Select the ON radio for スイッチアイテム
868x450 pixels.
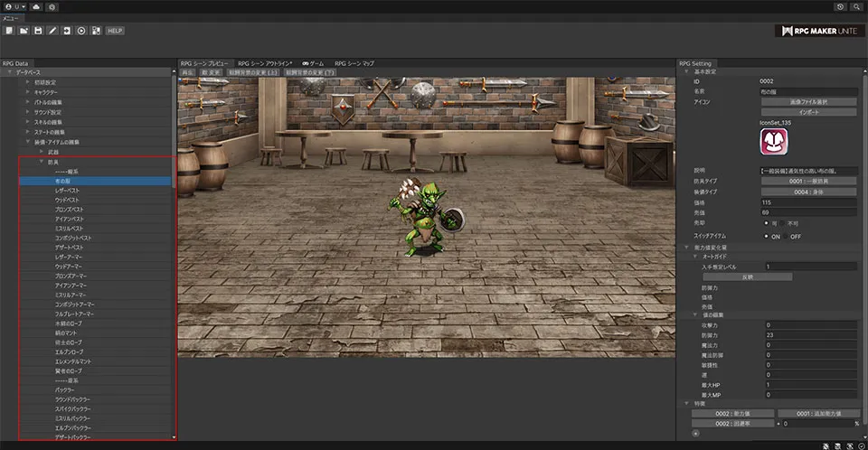pyautogui.click(x=767, y=236)
